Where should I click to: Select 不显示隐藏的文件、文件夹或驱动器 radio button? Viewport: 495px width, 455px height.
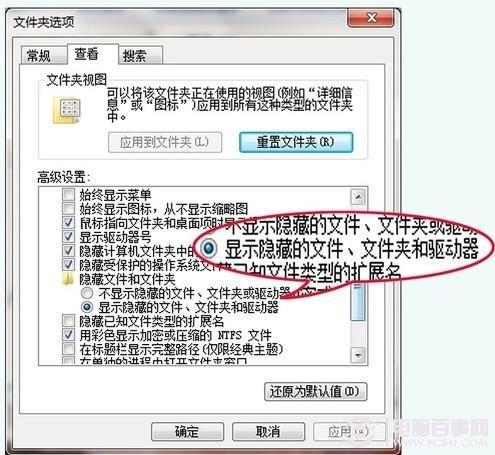coord(87,293)
